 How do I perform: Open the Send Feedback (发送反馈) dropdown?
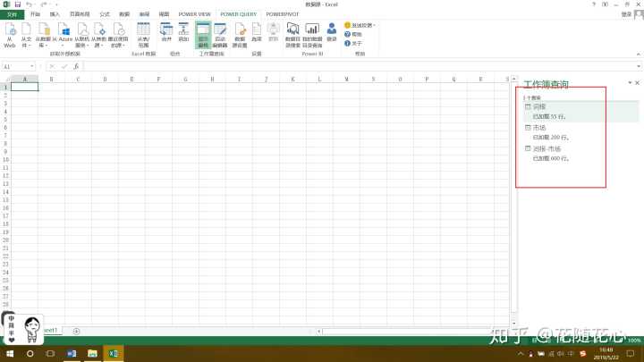pos(360,25)
